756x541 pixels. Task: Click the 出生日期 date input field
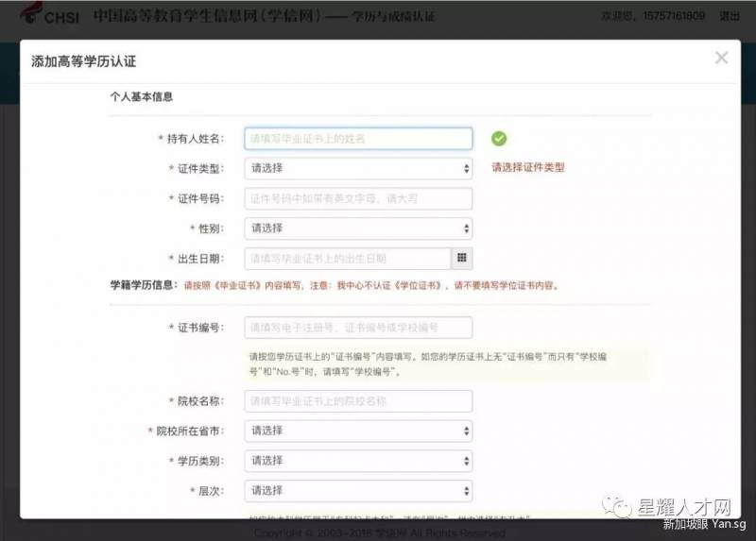pos(347,258)
